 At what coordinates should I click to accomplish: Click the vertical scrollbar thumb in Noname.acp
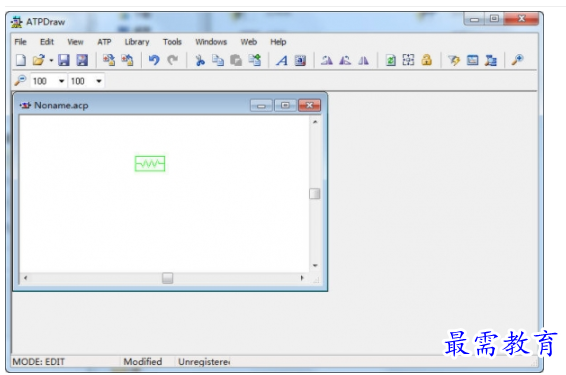click(315, 194)
